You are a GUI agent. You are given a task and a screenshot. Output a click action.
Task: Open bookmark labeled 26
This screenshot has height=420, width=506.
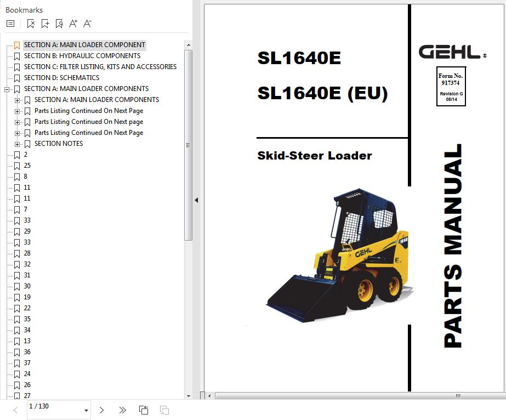(x=27, y=385)
